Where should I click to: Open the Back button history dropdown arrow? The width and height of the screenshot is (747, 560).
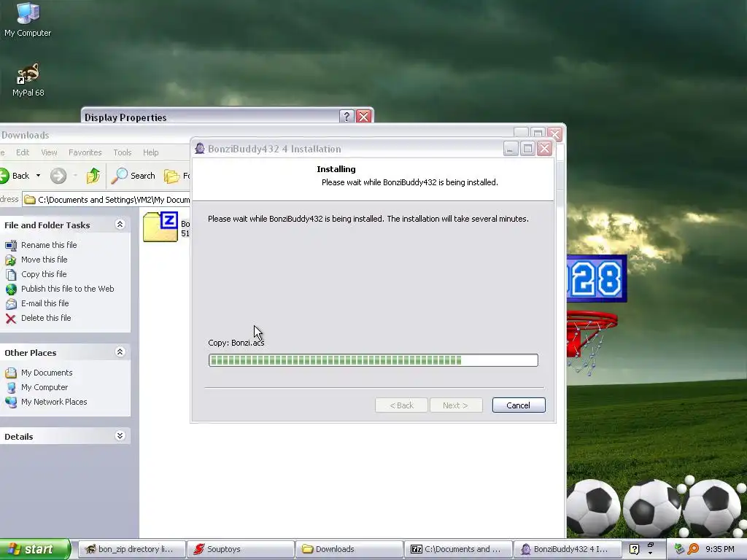38,176
